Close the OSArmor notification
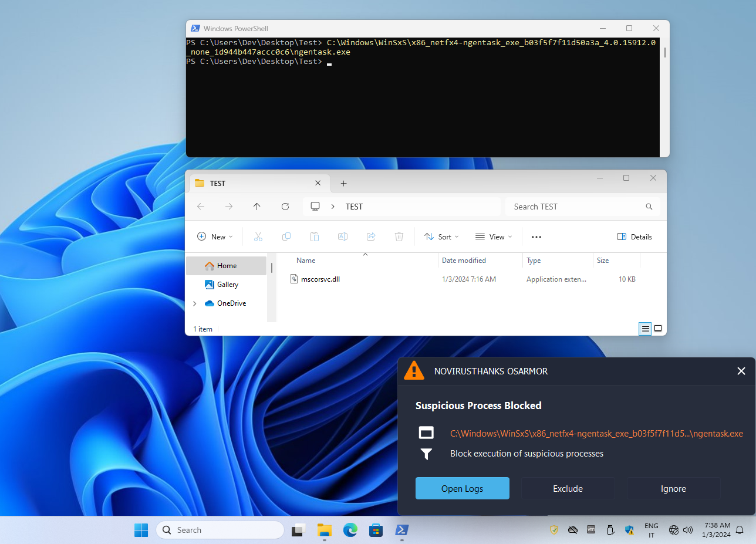The image size is (756, 544). tap(741, 371)
